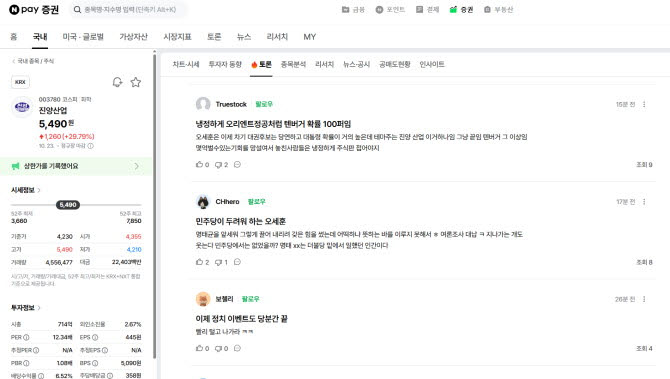Click CHhero profile avatar
The width and height of the screenshot is (670, 379).
coord(203,201)
